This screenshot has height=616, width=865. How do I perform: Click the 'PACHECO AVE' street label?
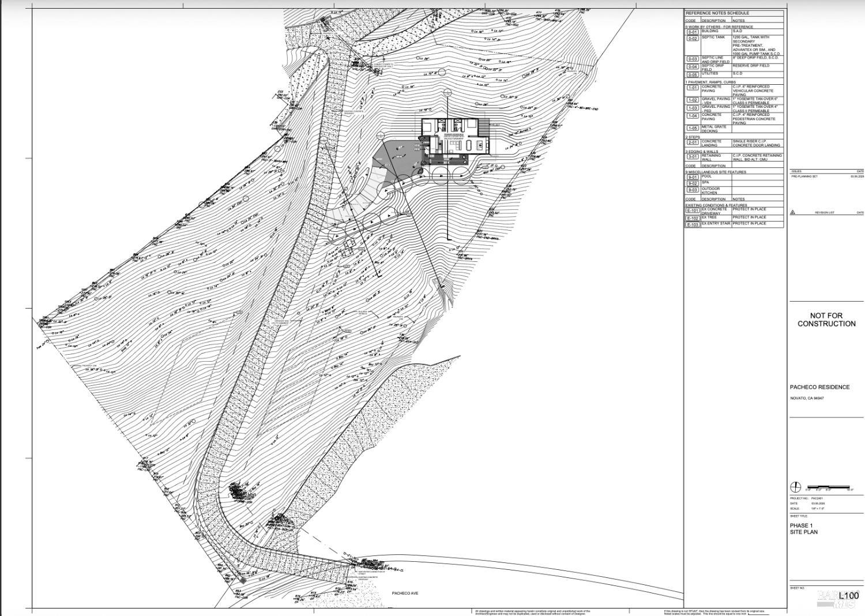point(405,593)
